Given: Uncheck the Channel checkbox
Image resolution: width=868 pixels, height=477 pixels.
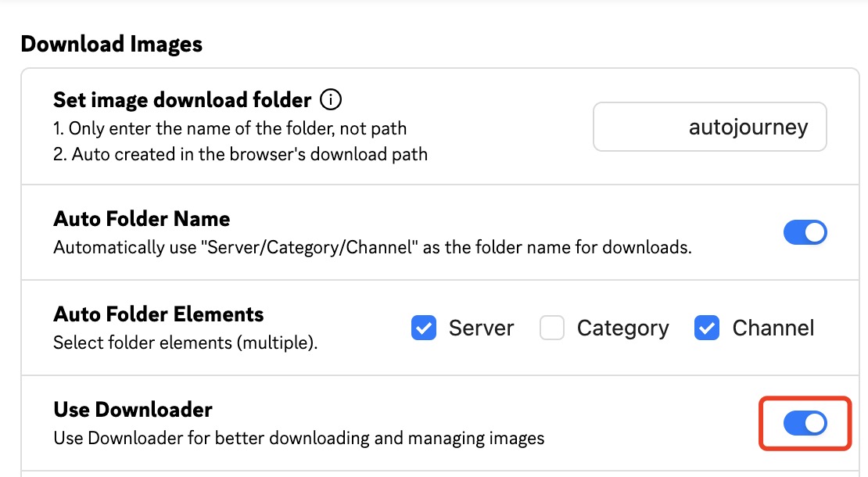Looking at the screenshot, I should (x=706, y=328).
